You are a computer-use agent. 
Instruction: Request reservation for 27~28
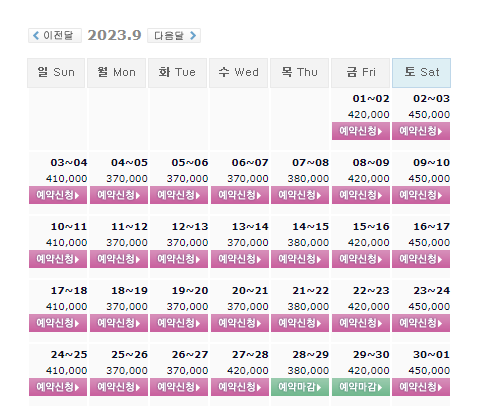pyautogui.click(x=240, y=387)
